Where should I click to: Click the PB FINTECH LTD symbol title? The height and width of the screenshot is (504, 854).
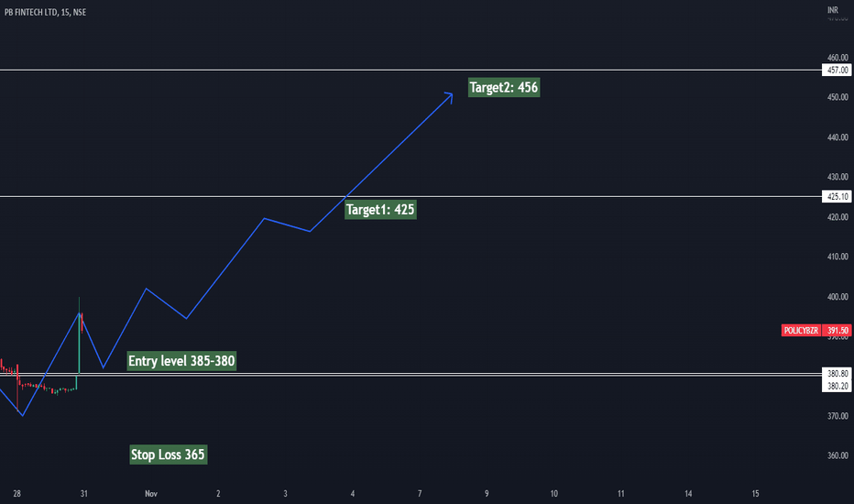point(31,12)
